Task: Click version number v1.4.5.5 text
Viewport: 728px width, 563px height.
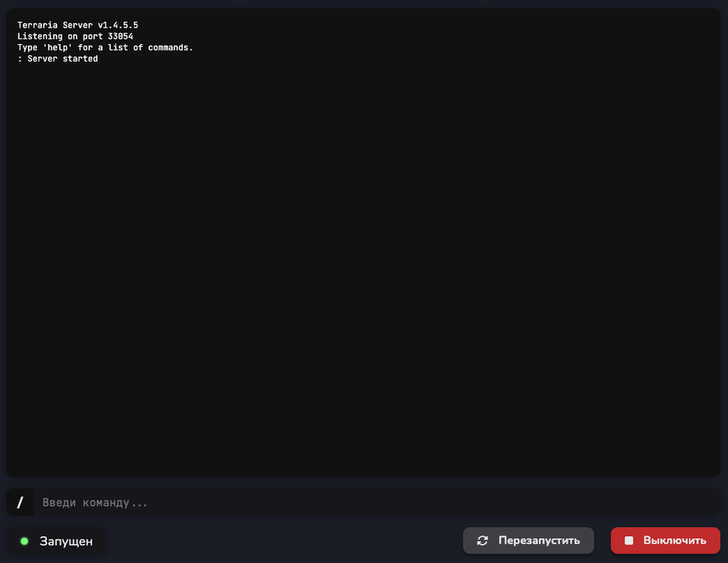Action: tap(118, 25)
